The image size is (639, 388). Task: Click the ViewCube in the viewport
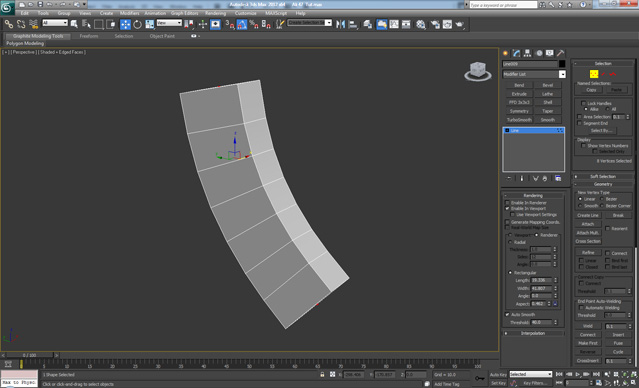click(478, 71)
